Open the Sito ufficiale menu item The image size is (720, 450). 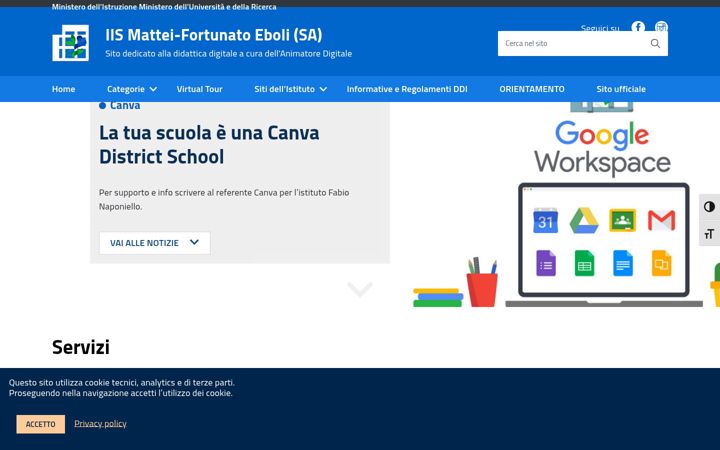click(621, 89)
